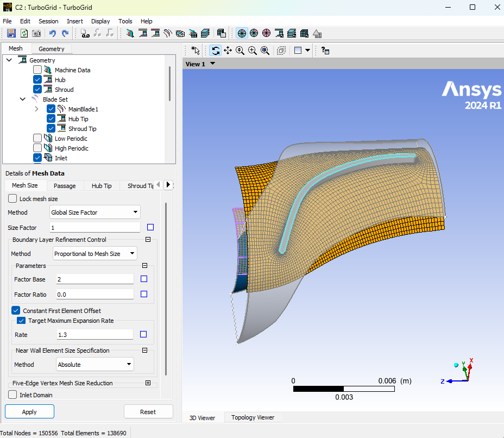Image resolution: width=504 pixels, height=438 pixels.
Task: Enable the Lock mesh size checkbox
Action: click(x=12, y=198)
